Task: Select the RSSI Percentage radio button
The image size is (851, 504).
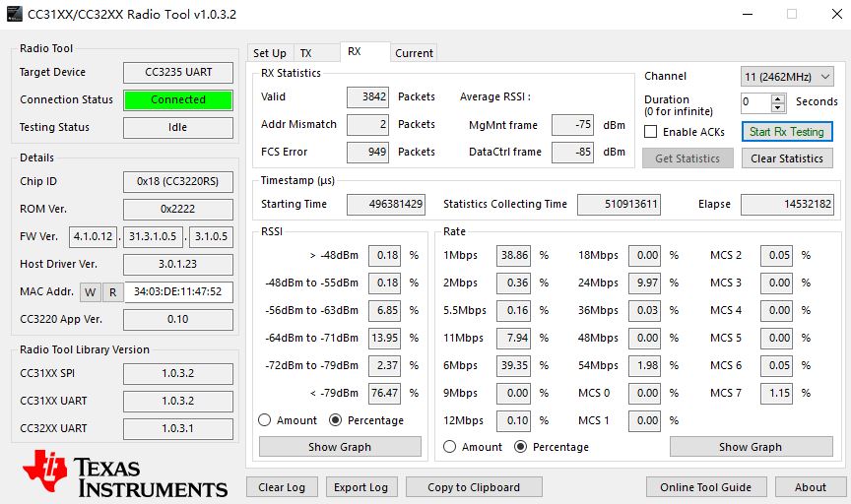Action: point(336,420)
